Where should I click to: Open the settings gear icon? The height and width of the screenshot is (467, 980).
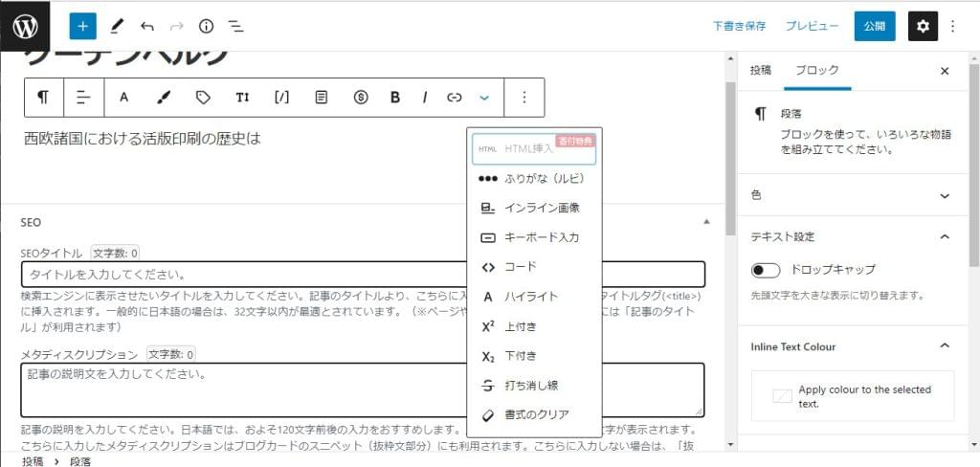pos(922,26)
